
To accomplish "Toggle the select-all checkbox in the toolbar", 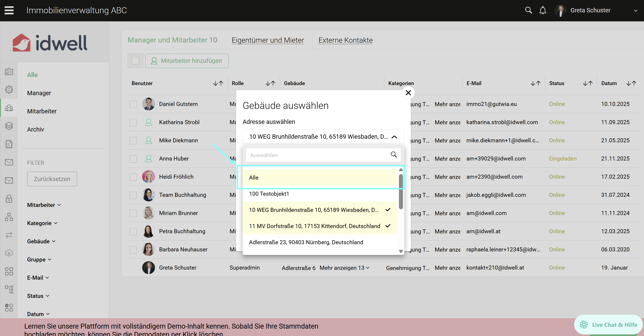I will click(135, 61).
